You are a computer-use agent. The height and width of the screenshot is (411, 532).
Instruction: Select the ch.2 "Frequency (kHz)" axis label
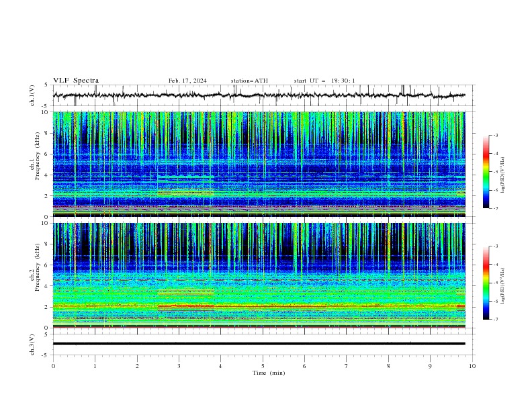(38, 267)
